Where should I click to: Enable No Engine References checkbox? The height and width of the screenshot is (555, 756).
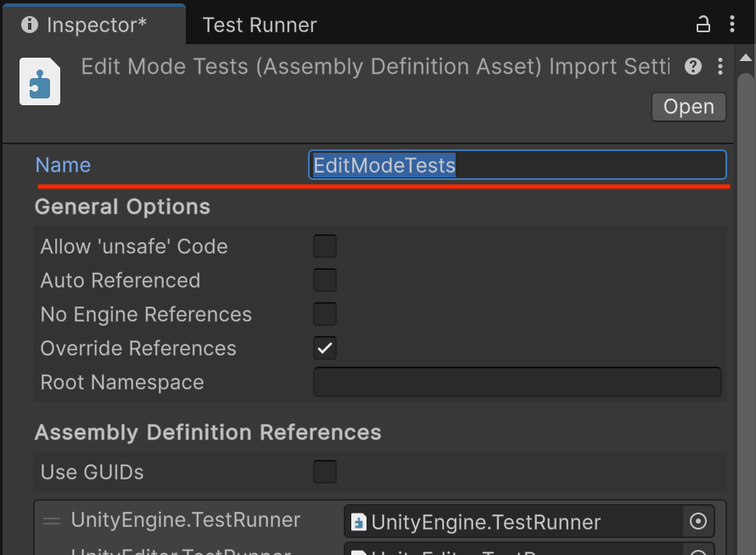(x=325, y=315)
